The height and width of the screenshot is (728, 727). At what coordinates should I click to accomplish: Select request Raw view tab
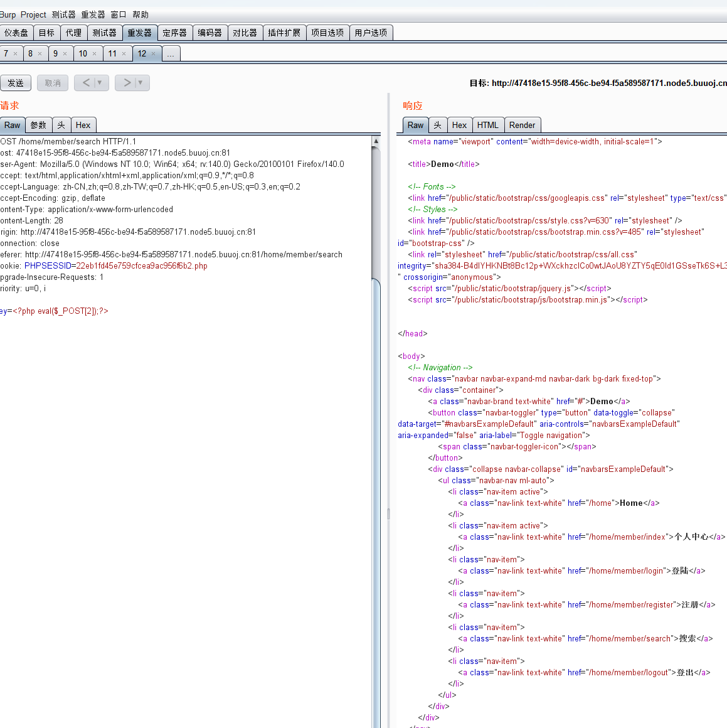tap(12, 125)
